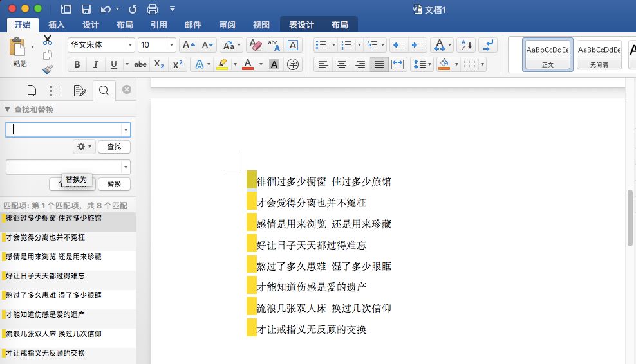Increase font size with A up icon

pos(189,45)
